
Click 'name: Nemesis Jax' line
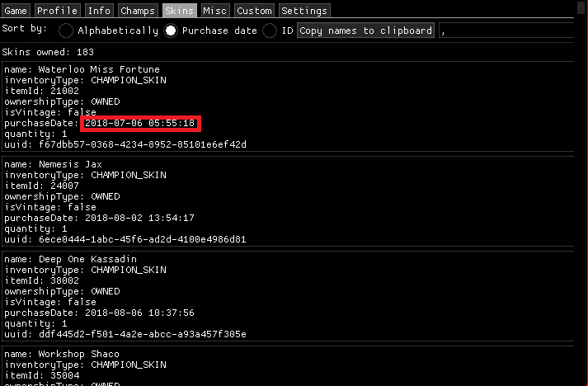click(53, 164)
